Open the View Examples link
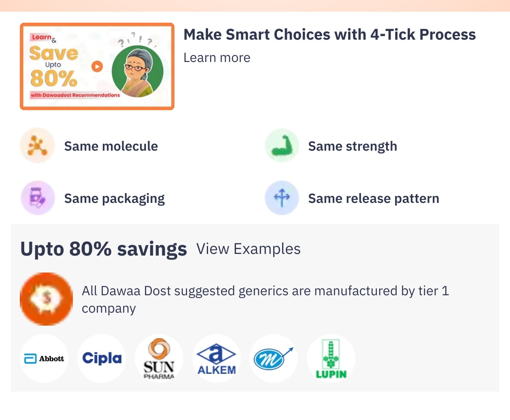510x420 pixels. (248, 249)
